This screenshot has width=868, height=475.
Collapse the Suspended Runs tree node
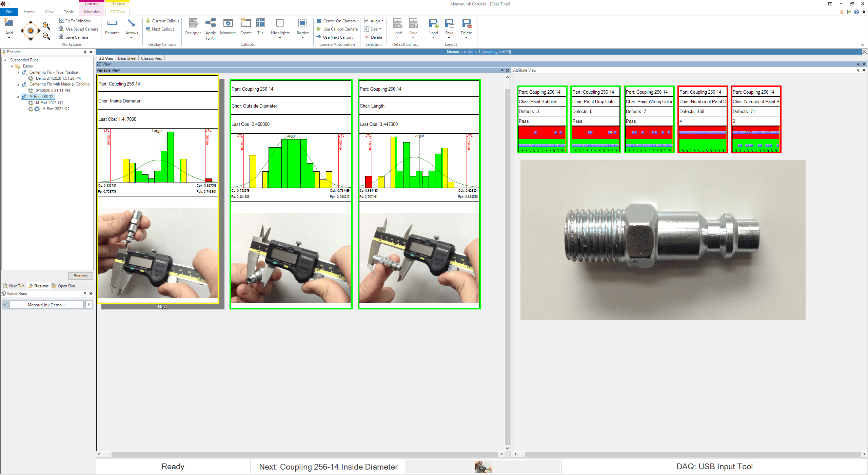pyautogui.click(x=5, y=60)
